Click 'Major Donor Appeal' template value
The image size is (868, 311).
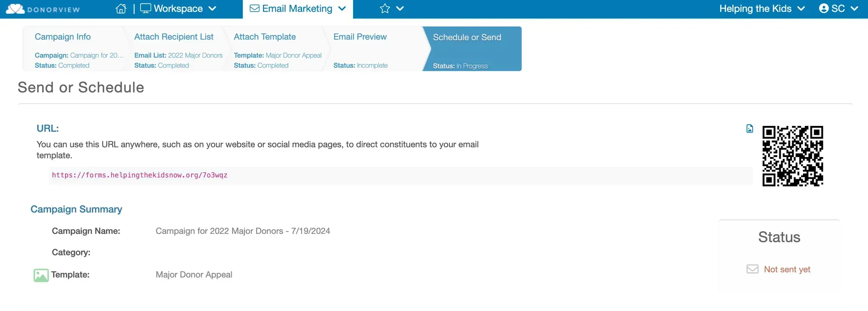(194, 274)
